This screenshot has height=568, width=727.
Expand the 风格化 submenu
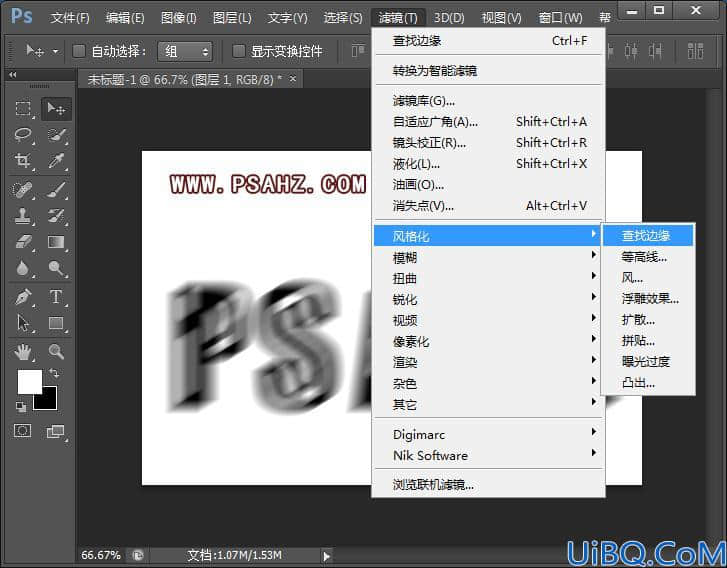click(488, 236)
